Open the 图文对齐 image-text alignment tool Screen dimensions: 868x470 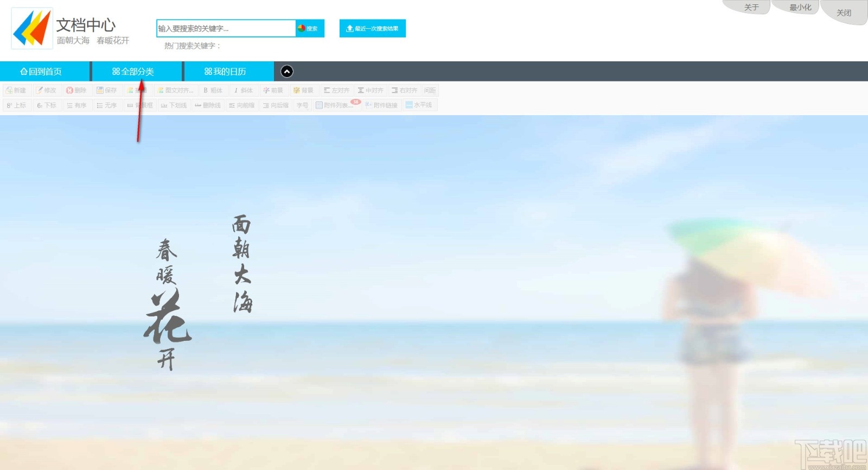click(x=175, y=91)
